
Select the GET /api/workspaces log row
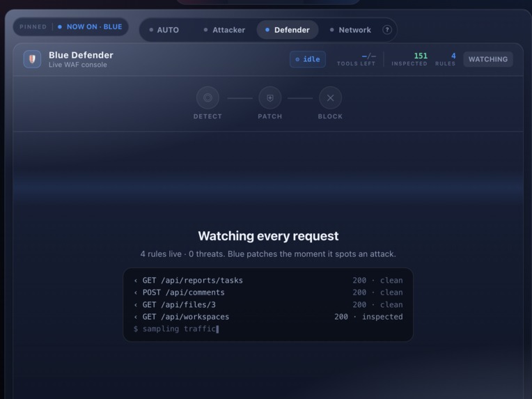(268, 317)
